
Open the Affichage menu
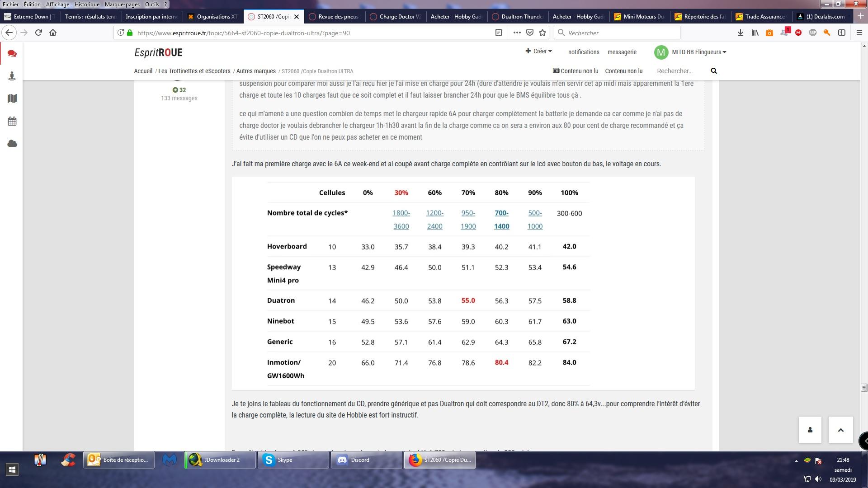(57, 4)
